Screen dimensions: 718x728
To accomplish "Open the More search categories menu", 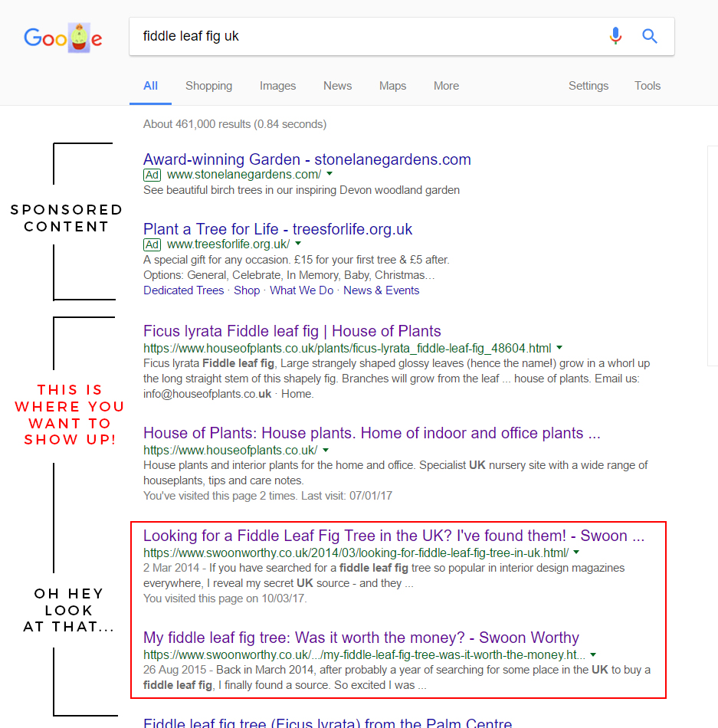I will (x=446, y=86).
